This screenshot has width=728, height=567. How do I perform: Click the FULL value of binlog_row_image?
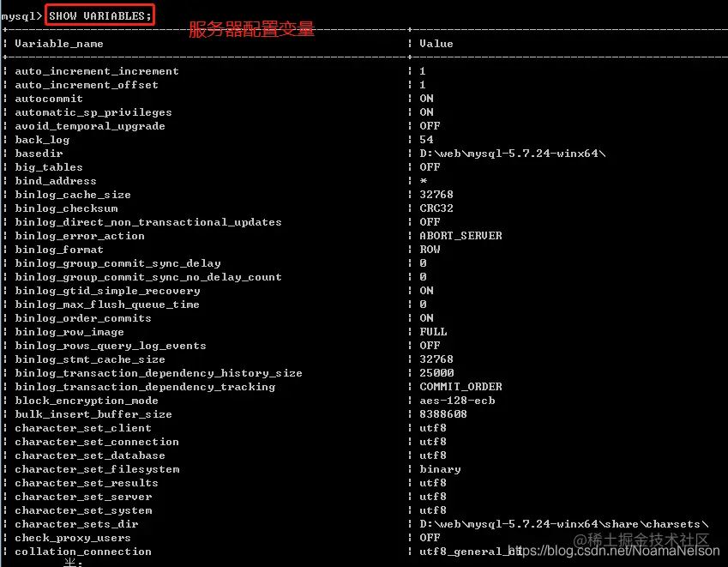coord(433,332)
